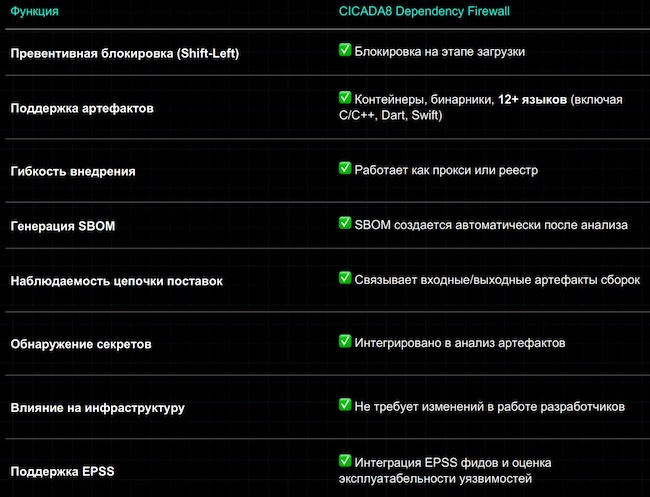Click the "Функция" column header
The width and height of the screenshot is (650, 497).
(34, 12)
